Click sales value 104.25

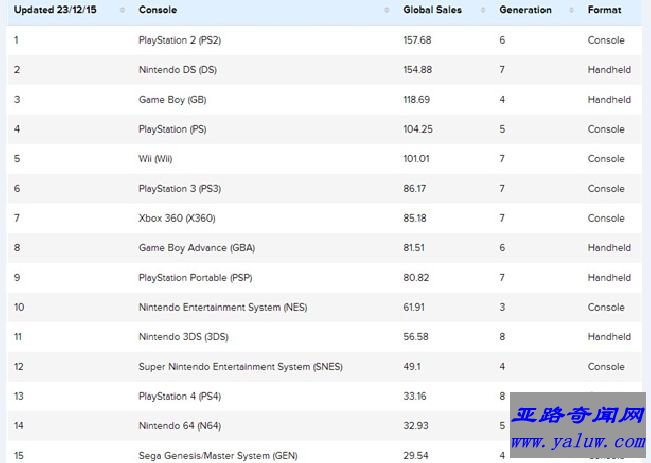tap(418, 129)
